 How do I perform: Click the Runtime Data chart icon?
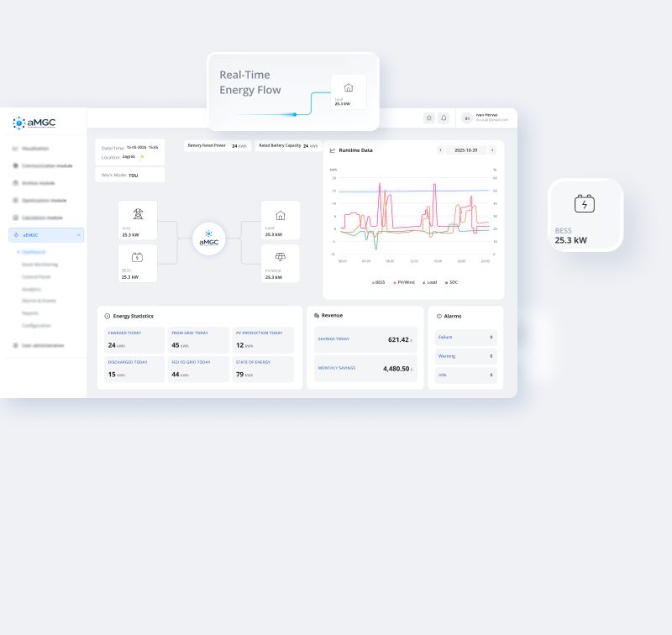click(x=333, y=150)
